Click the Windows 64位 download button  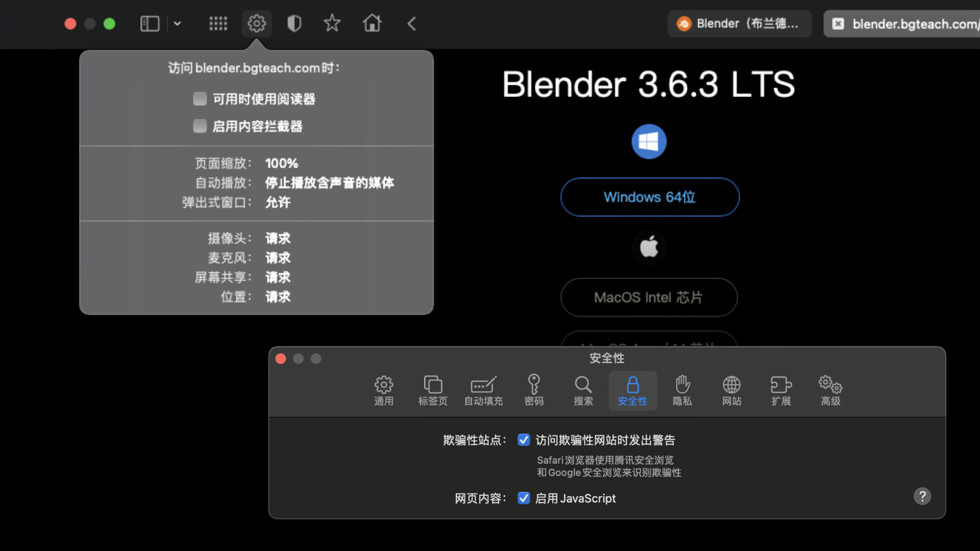coord(649,197)
